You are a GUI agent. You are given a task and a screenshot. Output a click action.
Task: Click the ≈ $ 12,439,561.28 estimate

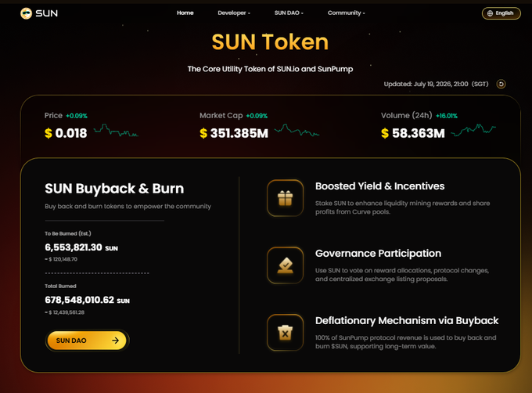[x=64, y=312]
